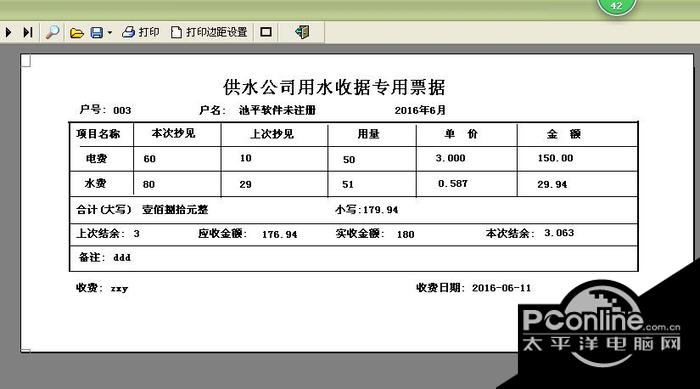The height and width of the screenshot is (389, 700).
Task: Exit preview with the door icon
Action: 302,32
